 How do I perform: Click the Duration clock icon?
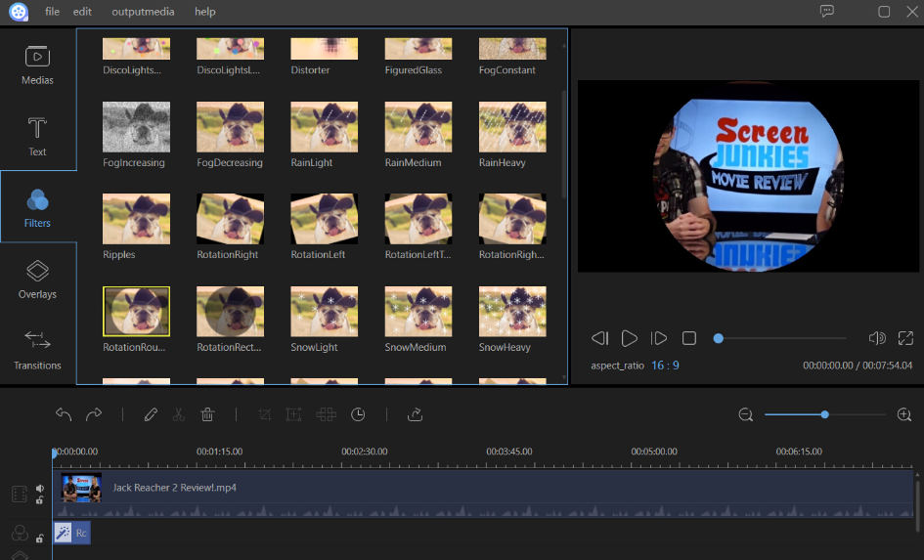click(x=358, y=414)
